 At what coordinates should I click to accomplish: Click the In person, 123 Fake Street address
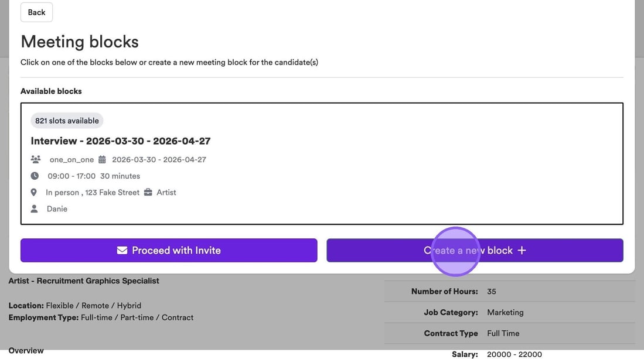(93, 192)
